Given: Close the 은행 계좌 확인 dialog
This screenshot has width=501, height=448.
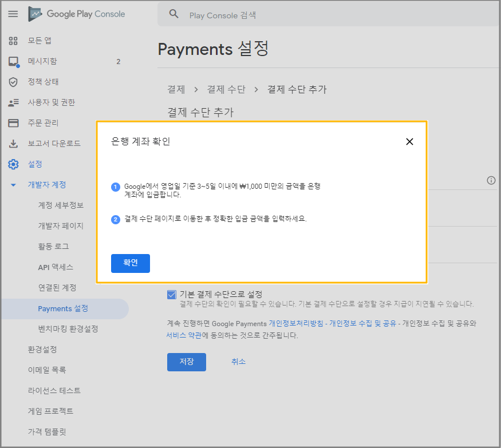Looking at the screenshot, I should click(x=409, y=142).
